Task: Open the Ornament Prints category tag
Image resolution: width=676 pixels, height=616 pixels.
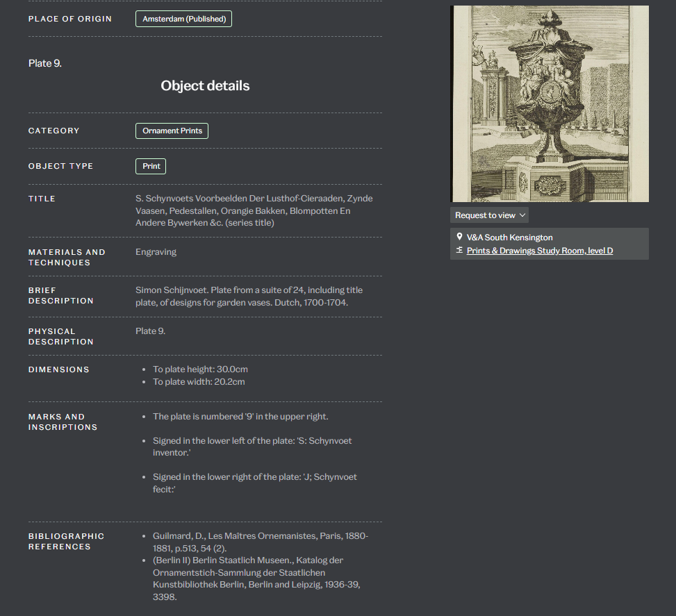Action: (x=172, y=131)
